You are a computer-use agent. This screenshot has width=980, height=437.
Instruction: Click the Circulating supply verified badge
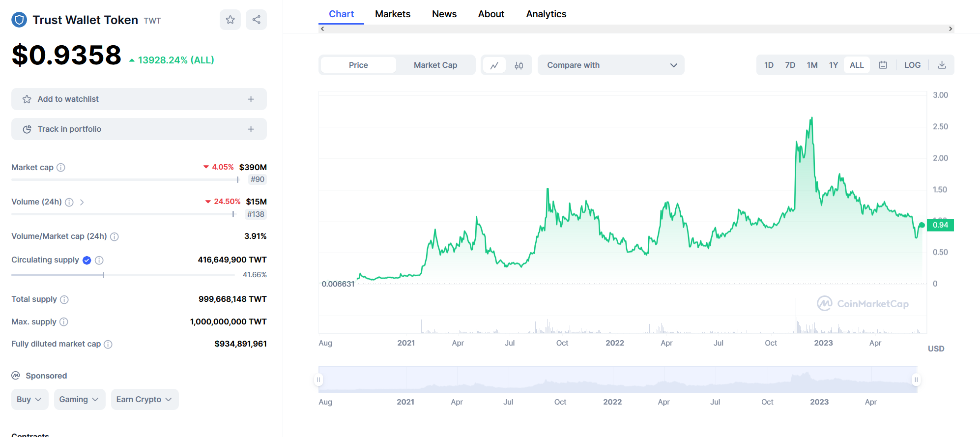tap(87, 260)
